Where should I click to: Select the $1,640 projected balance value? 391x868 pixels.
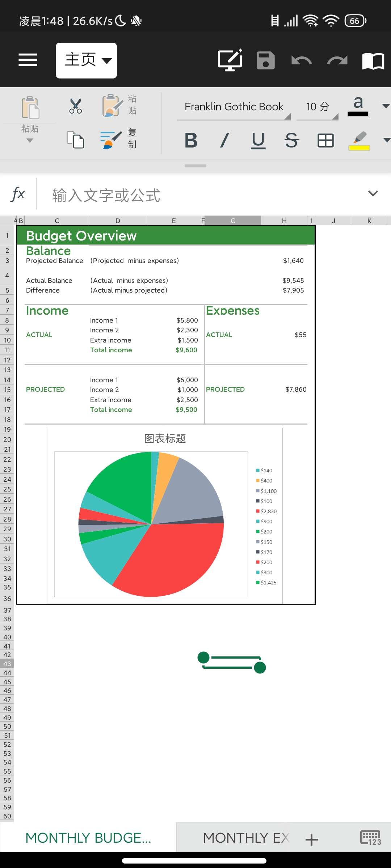pyautogui.click(x=293, y=261)
